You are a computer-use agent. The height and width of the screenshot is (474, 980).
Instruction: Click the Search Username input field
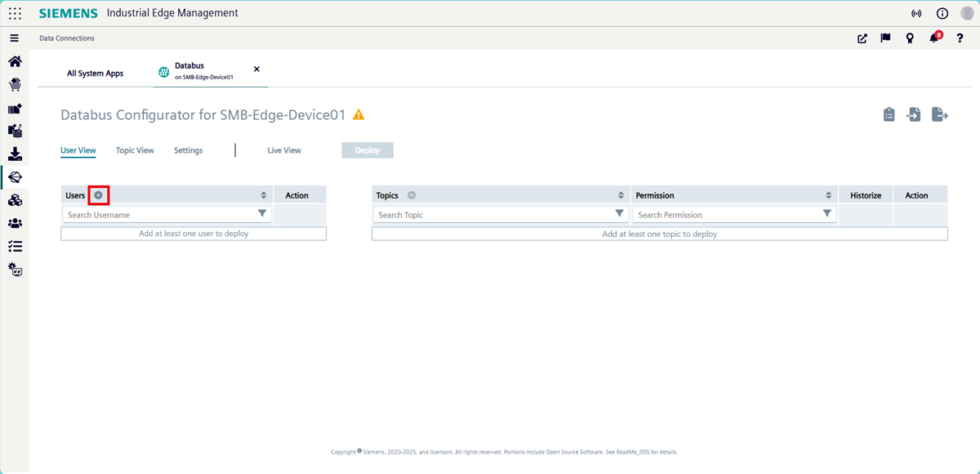point(159,215)
